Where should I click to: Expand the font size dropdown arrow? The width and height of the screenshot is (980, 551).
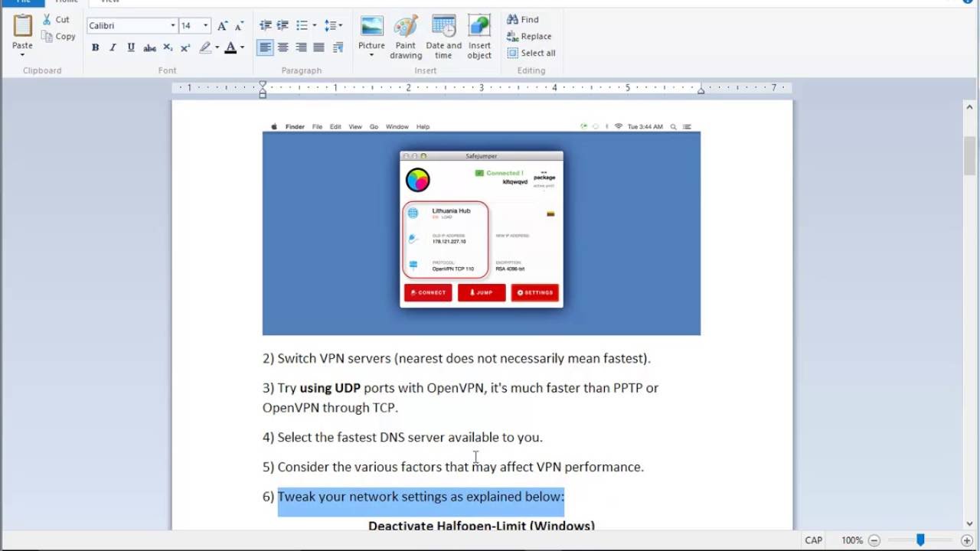pos(205,25)
